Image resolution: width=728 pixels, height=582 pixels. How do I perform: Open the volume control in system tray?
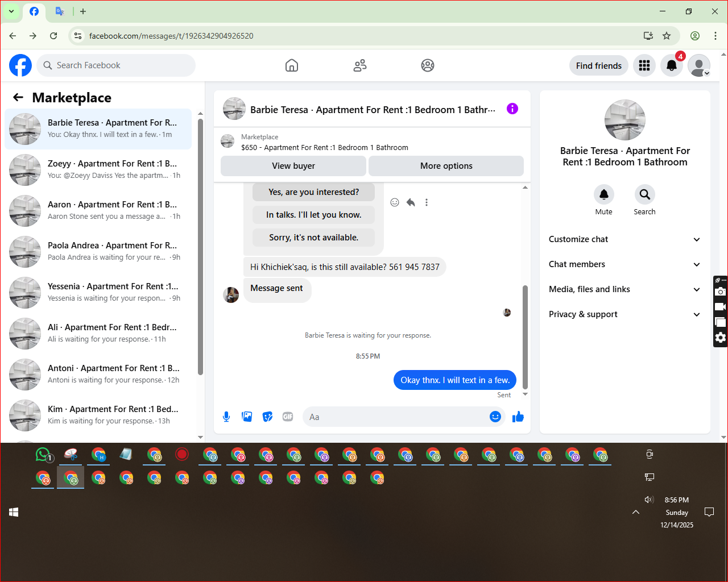click(x=649, y=500)
